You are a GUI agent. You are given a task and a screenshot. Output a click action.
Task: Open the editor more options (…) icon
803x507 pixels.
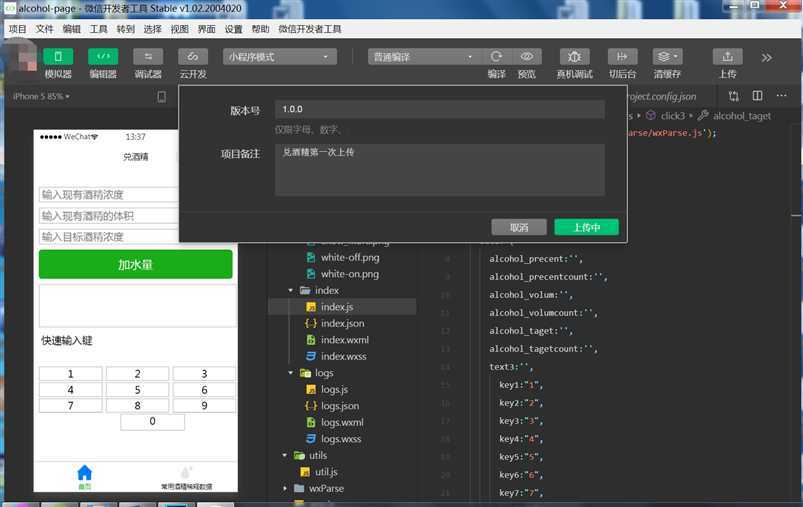(x=781, y=96)
